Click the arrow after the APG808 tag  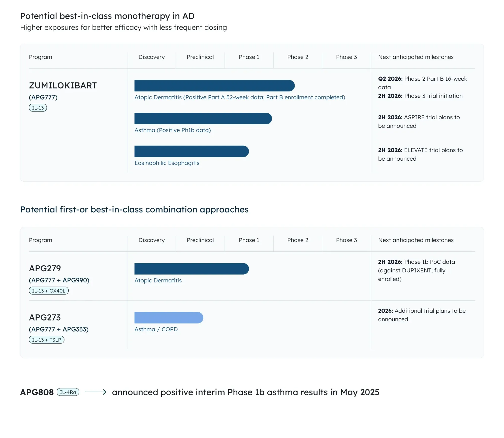coord(96,392)
